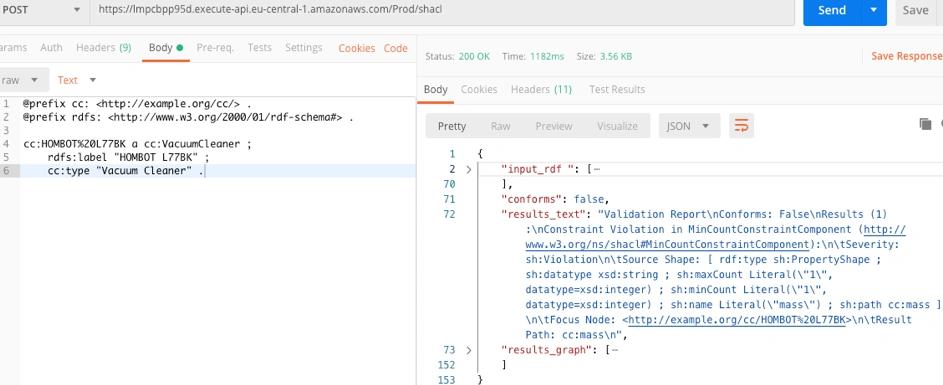Open the Code snippet link
The image size is (943, 385).
click(396, 48)
